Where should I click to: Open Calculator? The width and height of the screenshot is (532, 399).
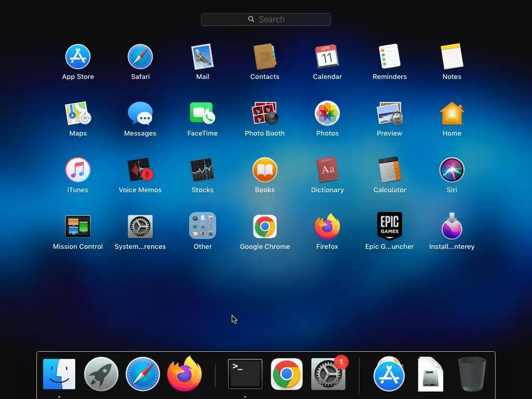(x=390, y=170)
